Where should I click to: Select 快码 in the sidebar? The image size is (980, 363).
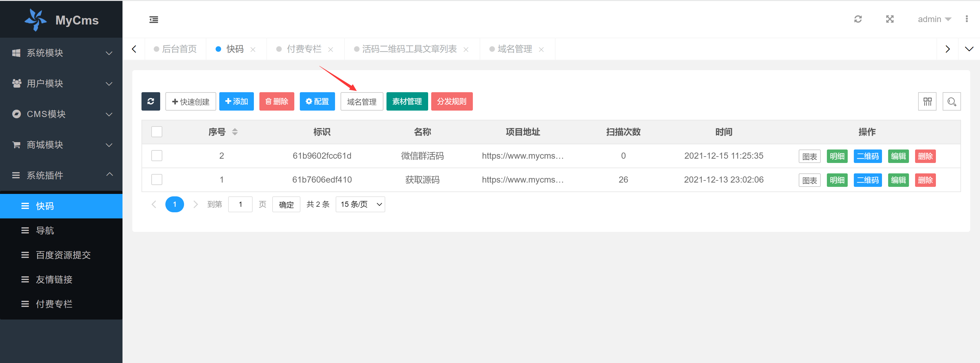pyautogui.click(x=61, y=206)
